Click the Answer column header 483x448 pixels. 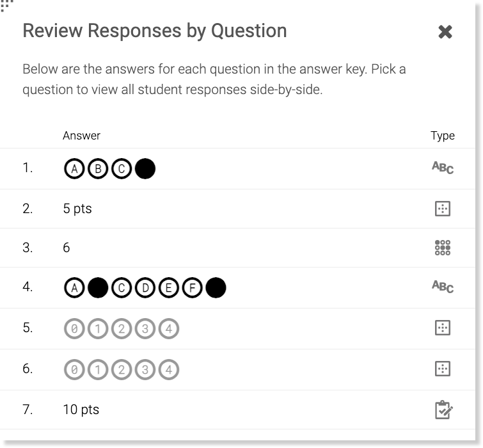pos(81,136)
